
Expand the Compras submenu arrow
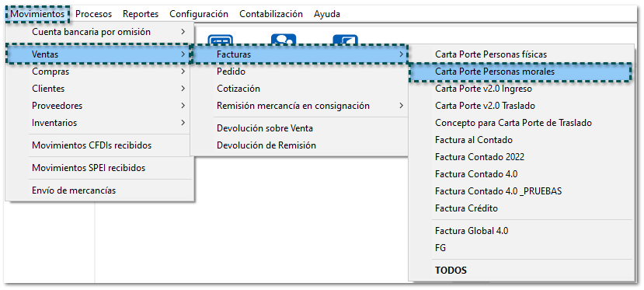point(183,72)
